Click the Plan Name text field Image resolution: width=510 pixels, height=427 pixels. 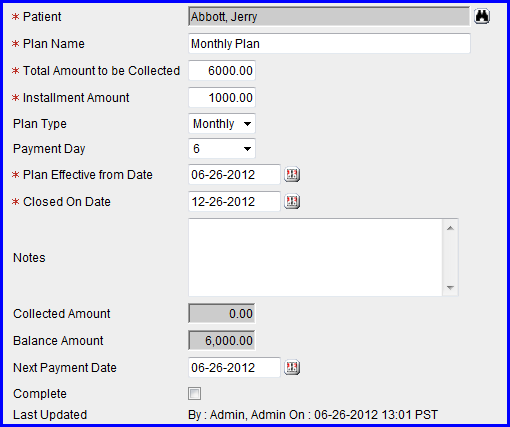coord(329,44)
